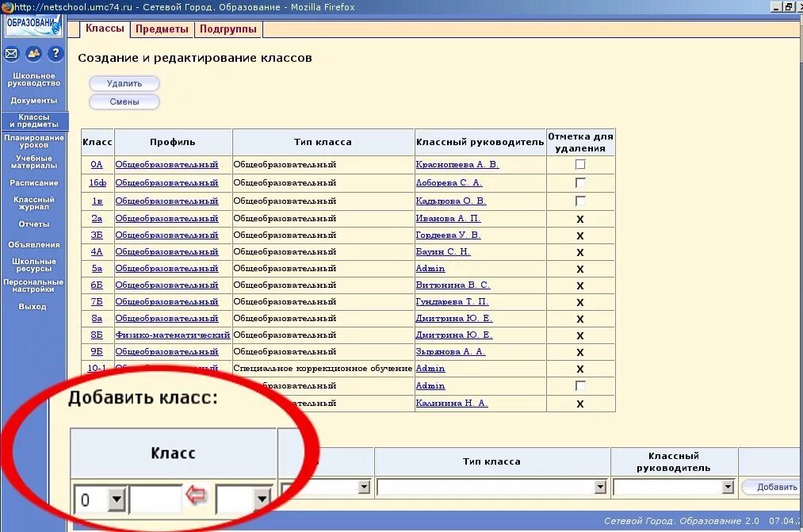Open class link 9Б
Image resolution: width=803 pixels, height=532 pixels.
pyautogui.click(x=97, y=352)
